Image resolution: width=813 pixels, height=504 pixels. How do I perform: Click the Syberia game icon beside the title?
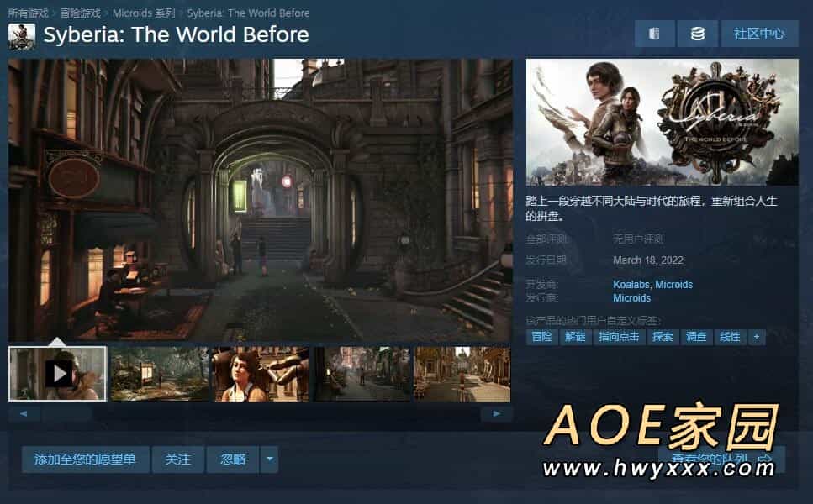22,36
